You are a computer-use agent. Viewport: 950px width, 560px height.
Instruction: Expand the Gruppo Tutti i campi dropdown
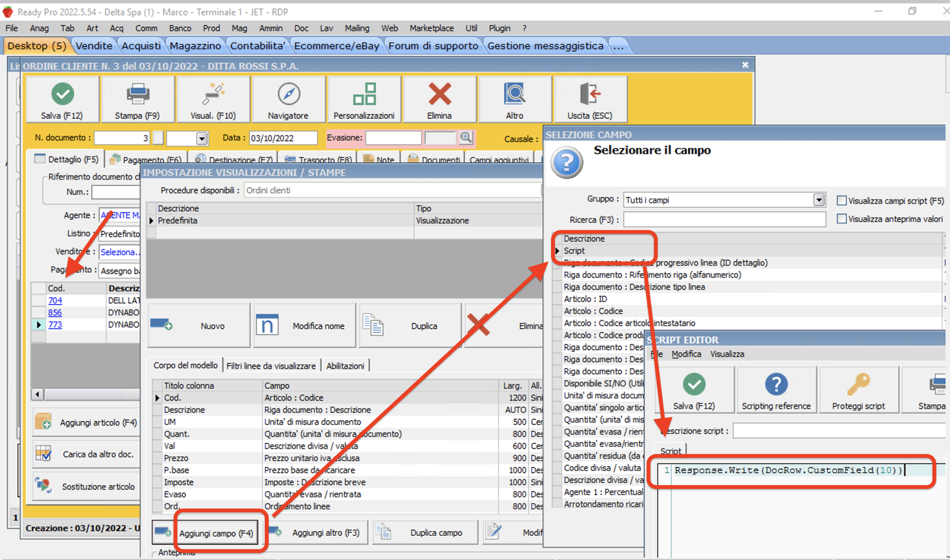point(818,200)
